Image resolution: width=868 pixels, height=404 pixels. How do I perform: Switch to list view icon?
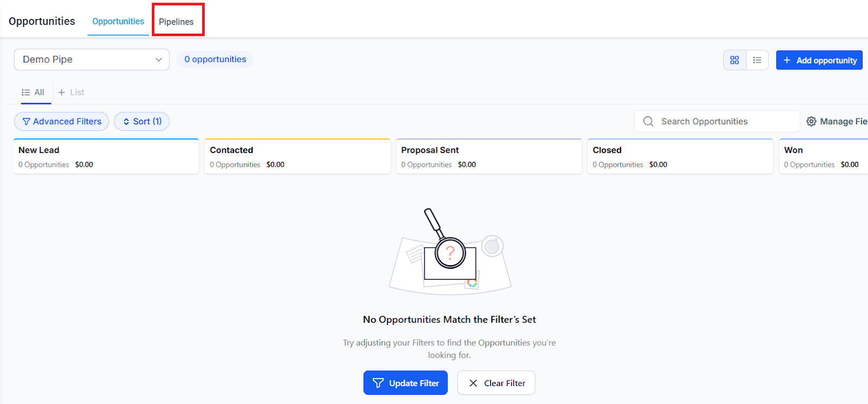[x=757, y=60]
